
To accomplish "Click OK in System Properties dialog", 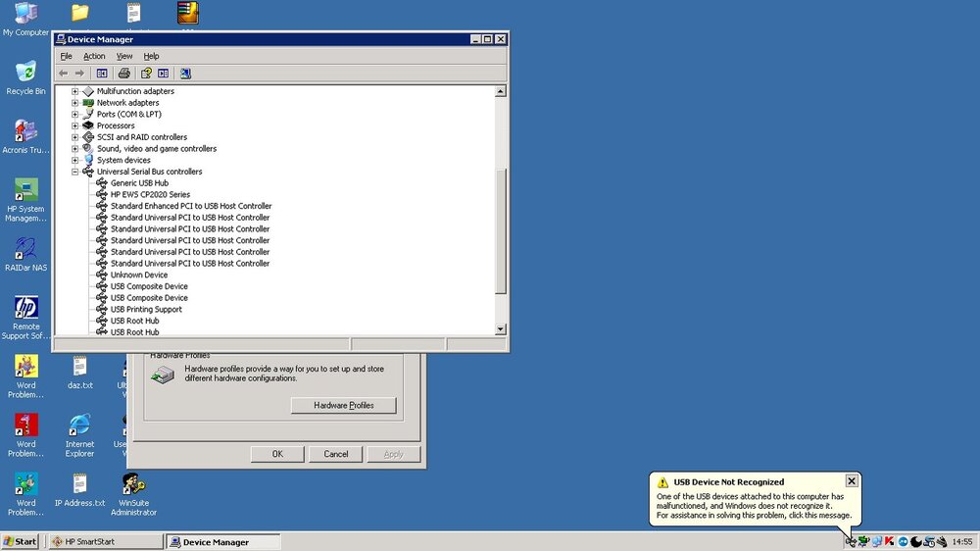I will 277,454.
